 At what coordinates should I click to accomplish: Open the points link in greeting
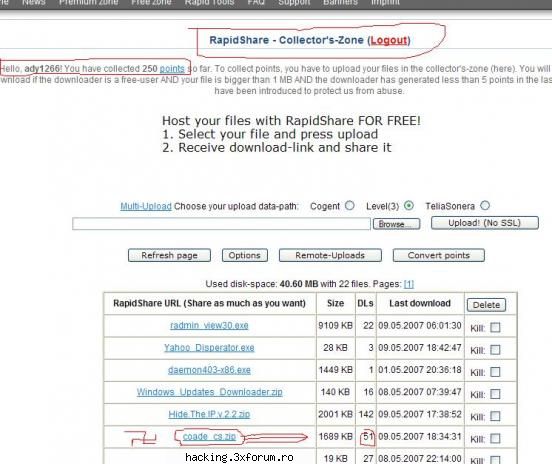172,69
